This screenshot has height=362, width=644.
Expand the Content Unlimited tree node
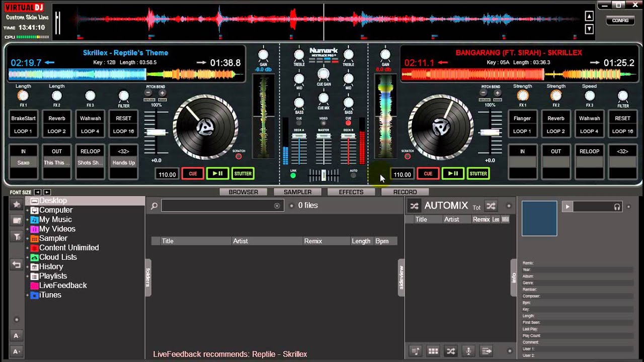(x=28, y=248)
